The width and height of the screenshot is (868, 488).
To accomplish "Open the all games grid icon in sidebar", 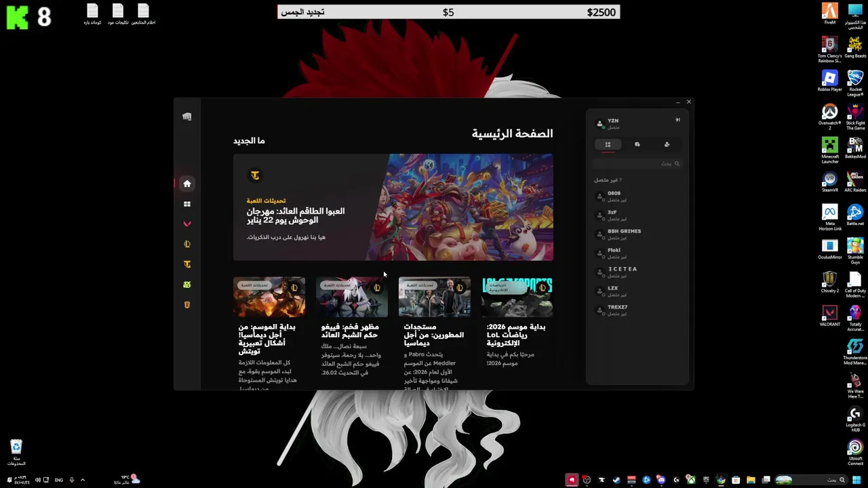I will coord(187,204).
